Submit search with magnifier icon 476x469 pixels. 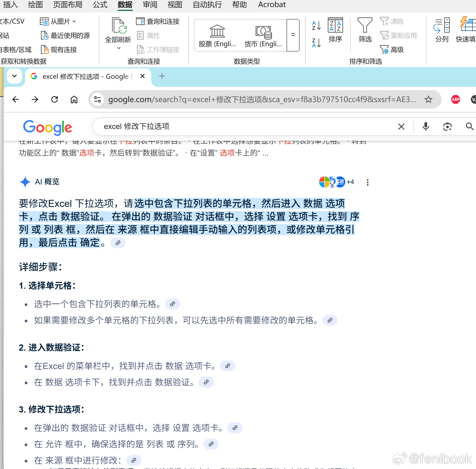pyautogui.click(x=469, y=127)
